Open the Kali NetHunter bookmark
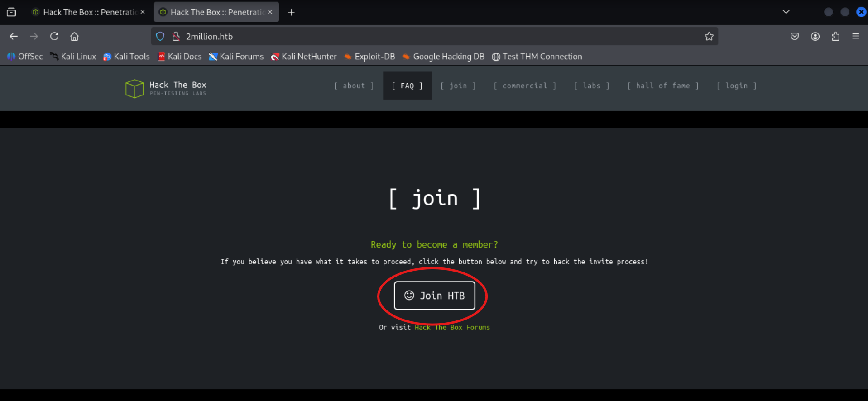 (303, 57)
